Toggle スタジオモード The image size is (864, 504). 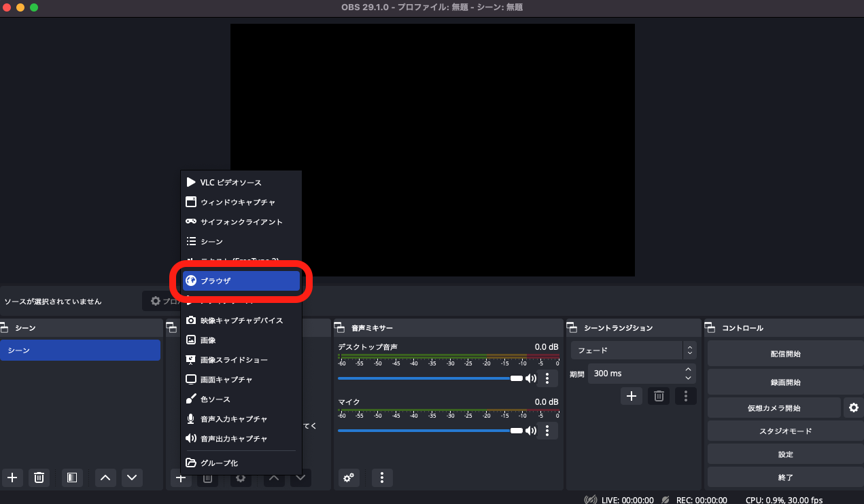pyautogui.click(x=785, y=431)
